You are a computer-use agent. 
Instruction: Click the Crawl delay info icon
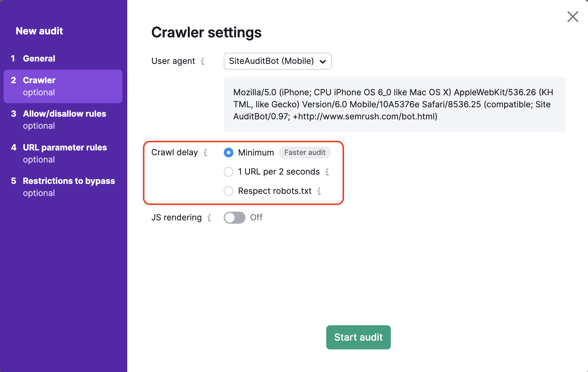click(205, 153)
